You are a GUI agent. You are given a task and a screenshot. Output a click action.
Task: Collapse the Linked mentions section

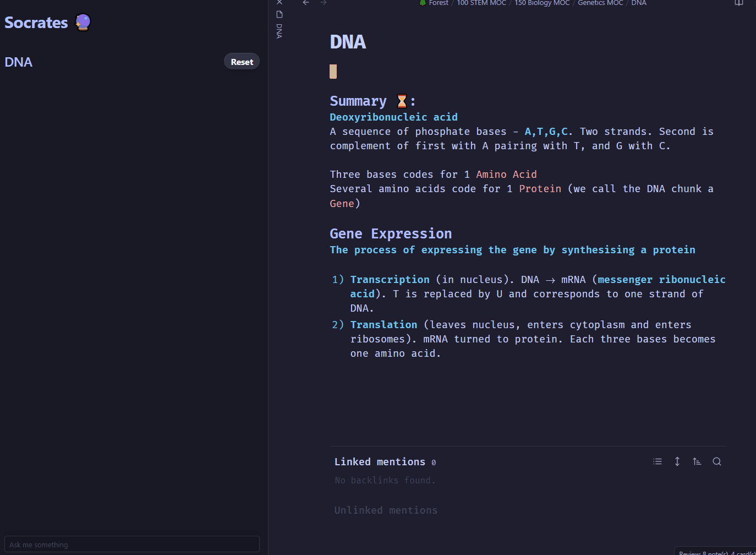[x=380, y=461]
